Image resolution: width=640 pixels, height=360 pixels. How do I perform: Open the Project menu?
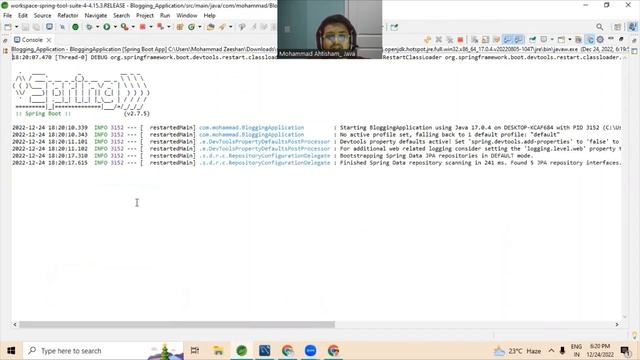[145, 16]
